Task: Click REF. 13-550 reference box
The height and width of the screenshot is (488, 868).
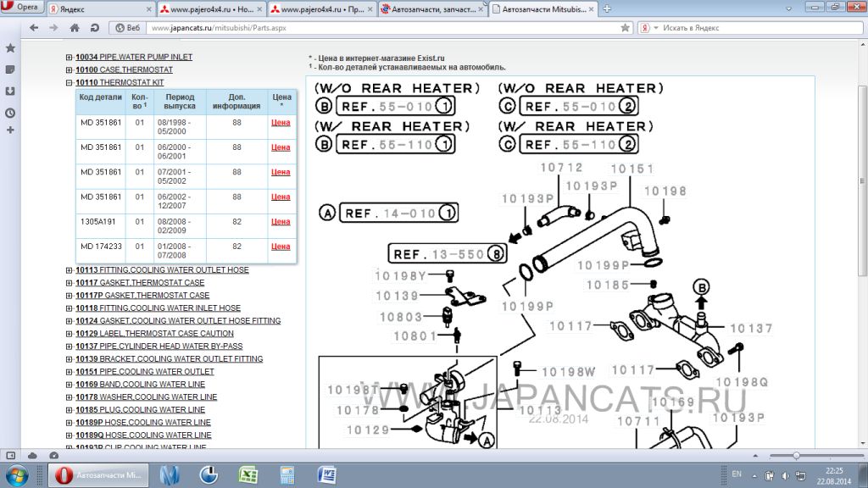Action: (448, 253)
